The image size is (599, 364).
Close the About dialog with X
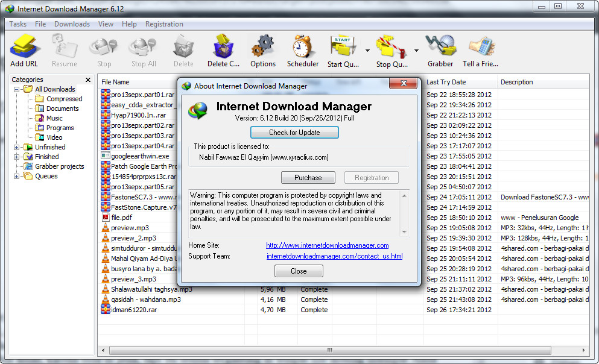coord(404,83)
